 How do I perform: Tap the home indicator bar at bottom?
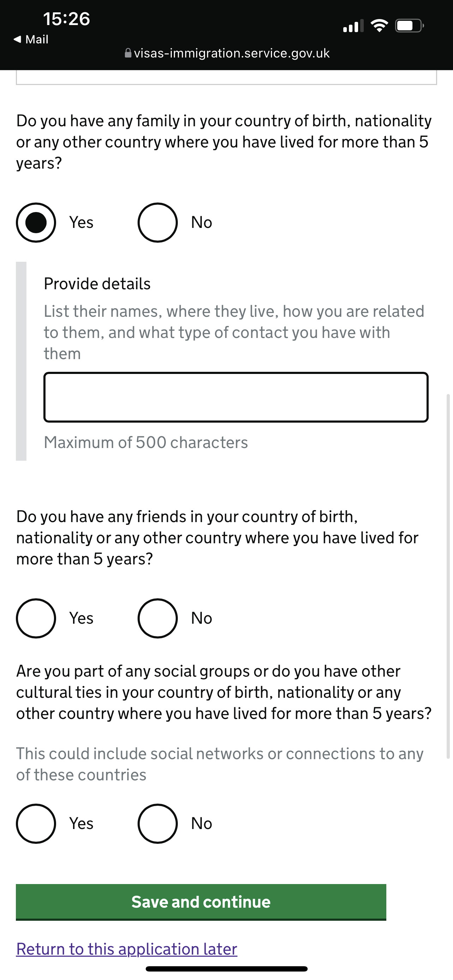pos(226,969)
